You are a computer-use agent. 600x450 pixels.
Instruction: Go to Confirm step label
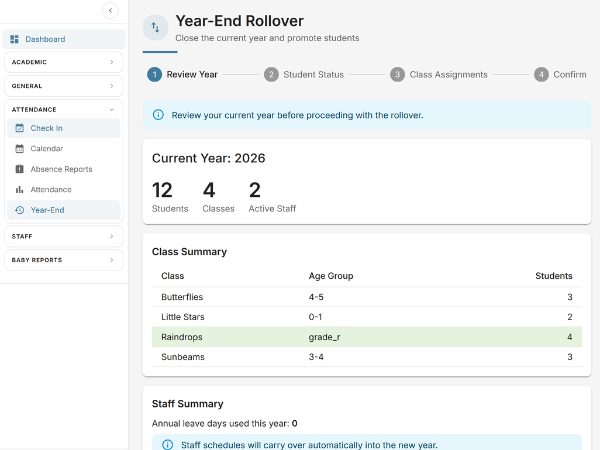coord(570,74)
